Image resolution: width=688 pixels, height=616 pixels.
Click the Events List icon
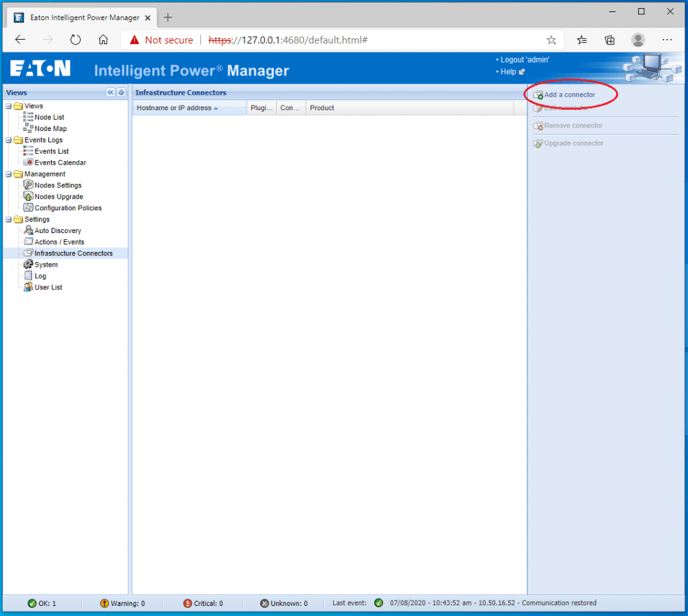[x=28, y=151]
